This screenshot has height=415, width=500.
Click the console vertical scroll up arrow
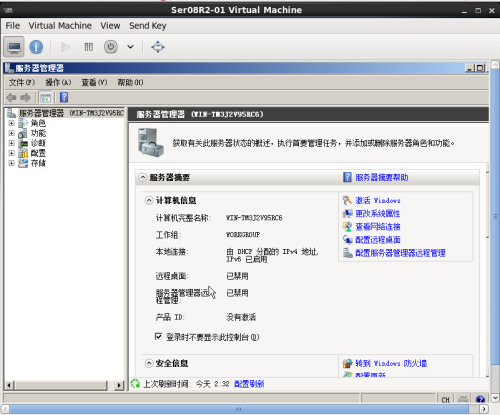pyautogui.click(x=495, y=64)
